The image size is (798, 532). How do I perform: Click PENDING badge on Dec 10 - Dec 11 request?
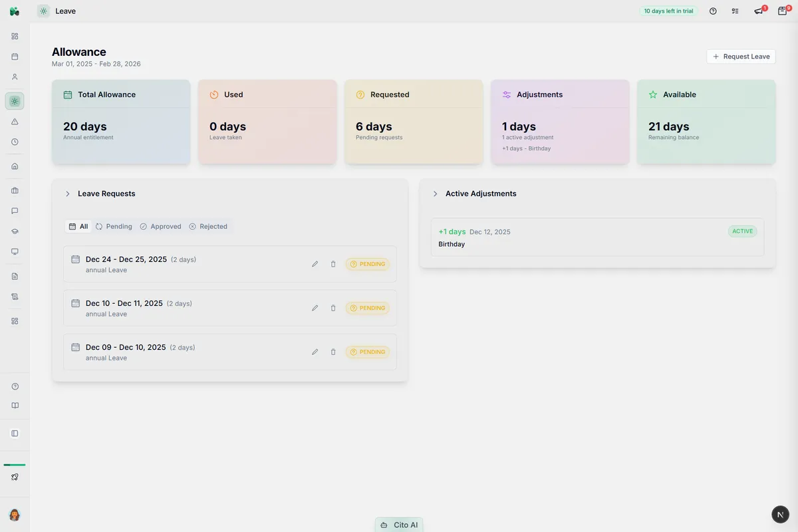pyautogui.click(x=367, y=308)
